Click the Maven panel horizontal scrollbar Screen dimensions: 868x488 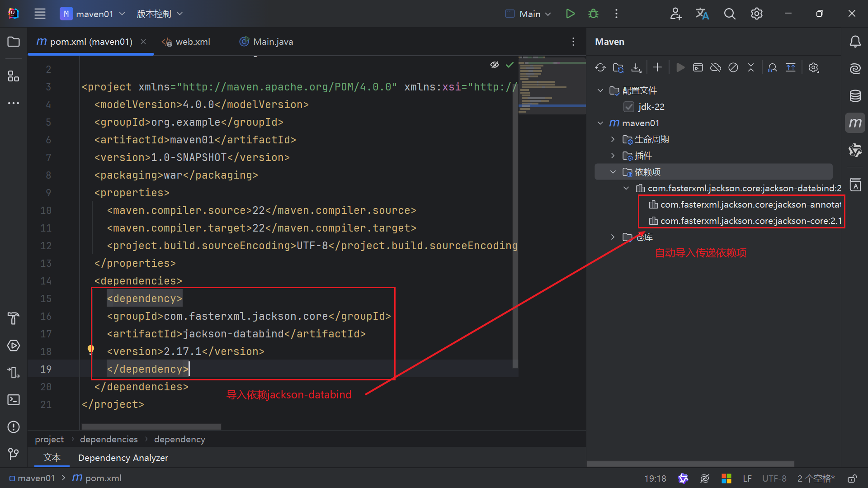(691, 464)
